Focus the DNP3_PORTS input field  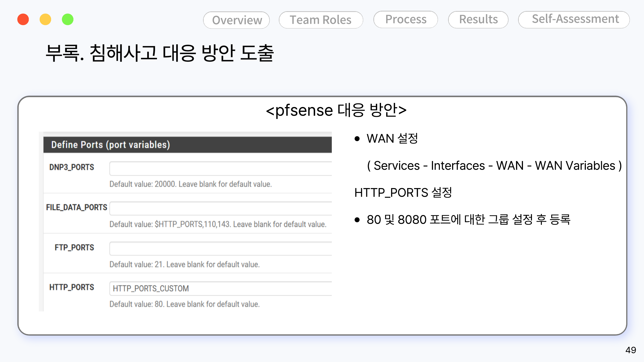tap(220, 169)
